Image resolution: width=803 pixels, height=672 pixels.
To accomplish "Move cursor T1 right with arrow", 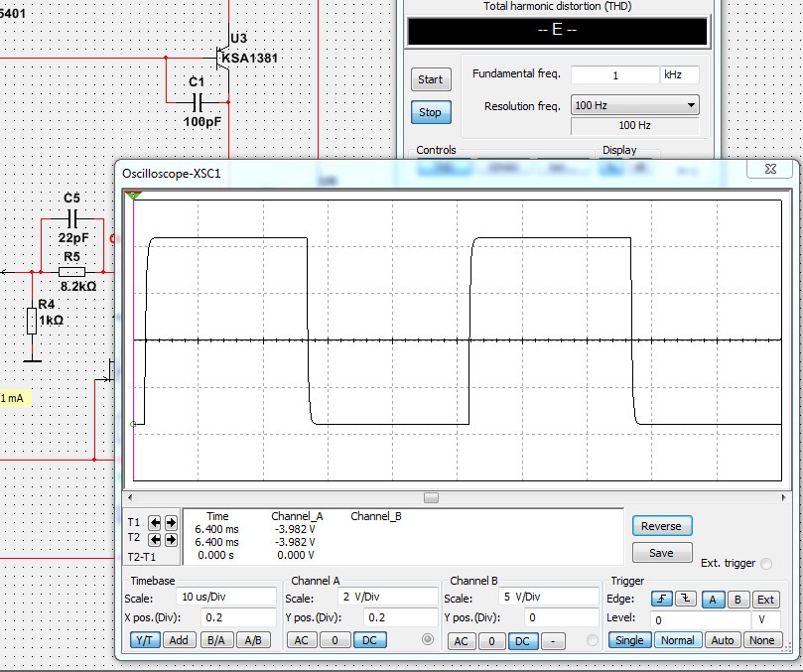I will [x=171, y=522].
